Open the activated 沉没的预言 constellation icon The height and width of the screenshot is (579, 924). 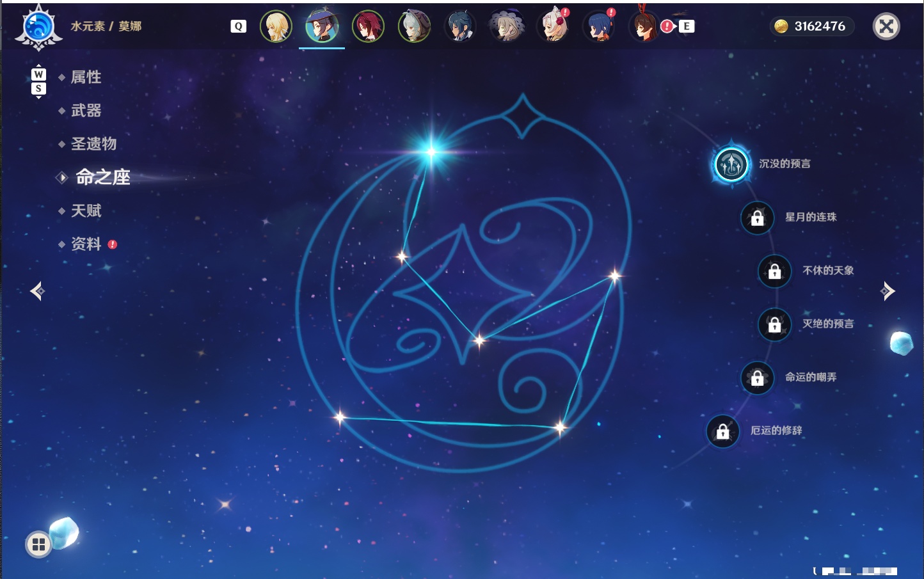point(731,164)
